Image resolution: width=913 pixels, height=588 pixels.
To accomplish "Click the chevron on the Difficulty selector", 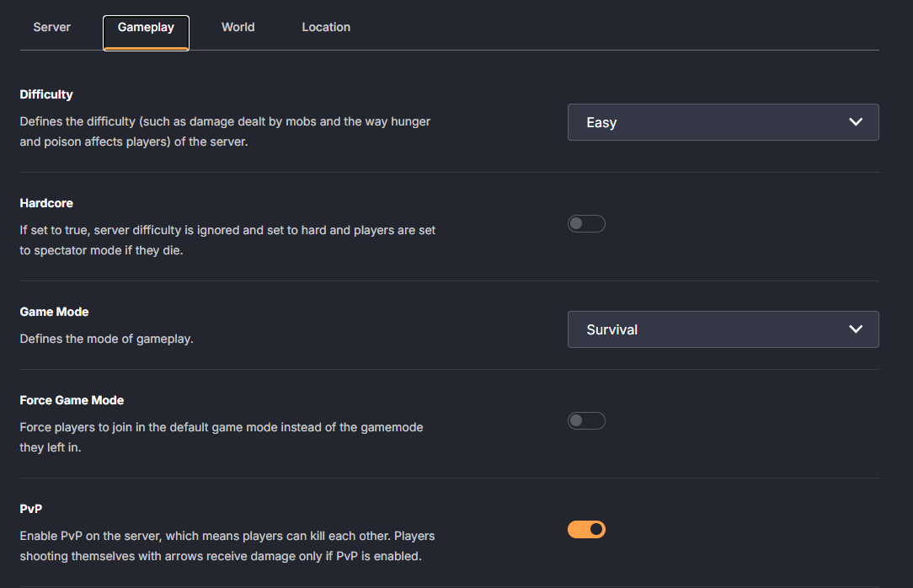I will pyautogui.click(x=856, y=121).
